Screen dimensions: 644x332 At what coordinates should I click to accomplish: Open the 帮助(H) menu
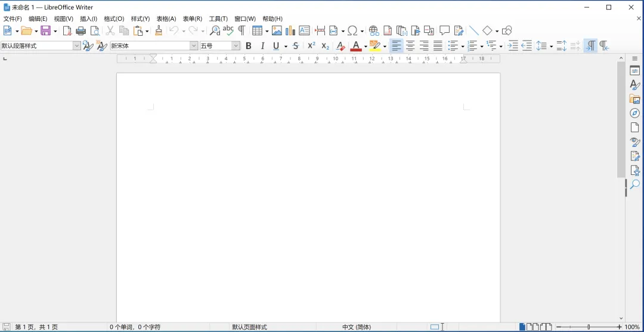[x=273, y=19]
